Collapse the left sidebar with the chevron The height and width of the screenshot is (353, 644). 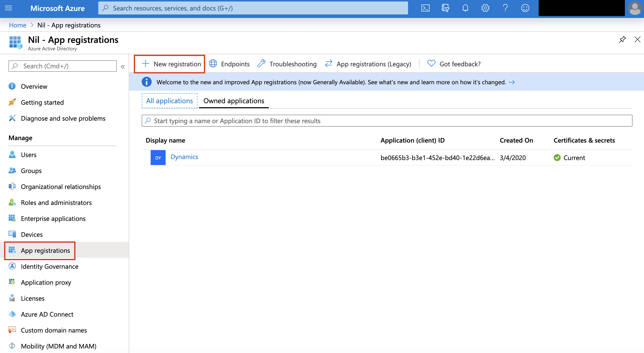[122, 67]
